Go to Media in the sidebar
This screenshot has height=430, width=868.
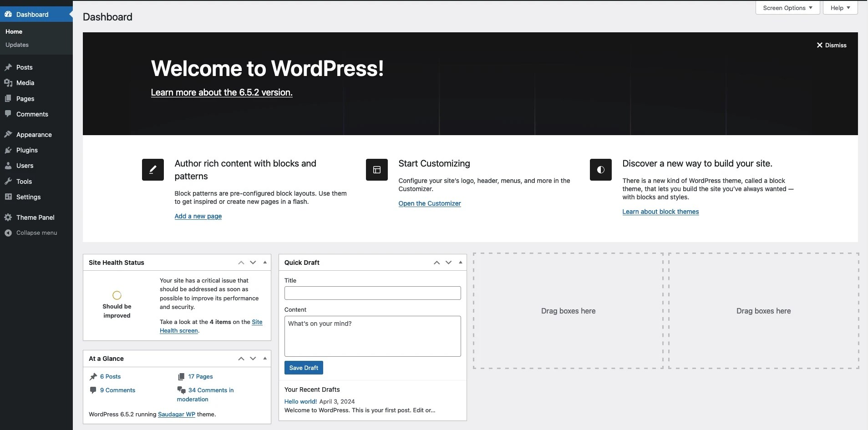point(25,83)
